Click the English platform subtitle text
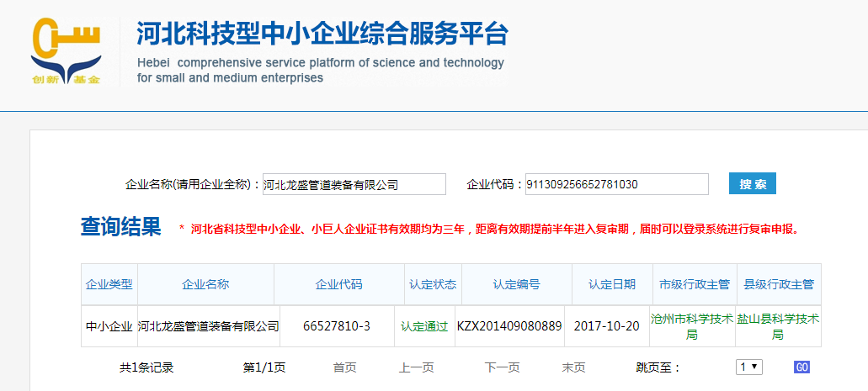Viewport: 868px width, 391px height. pyautogui.click(x=321, y=71)
